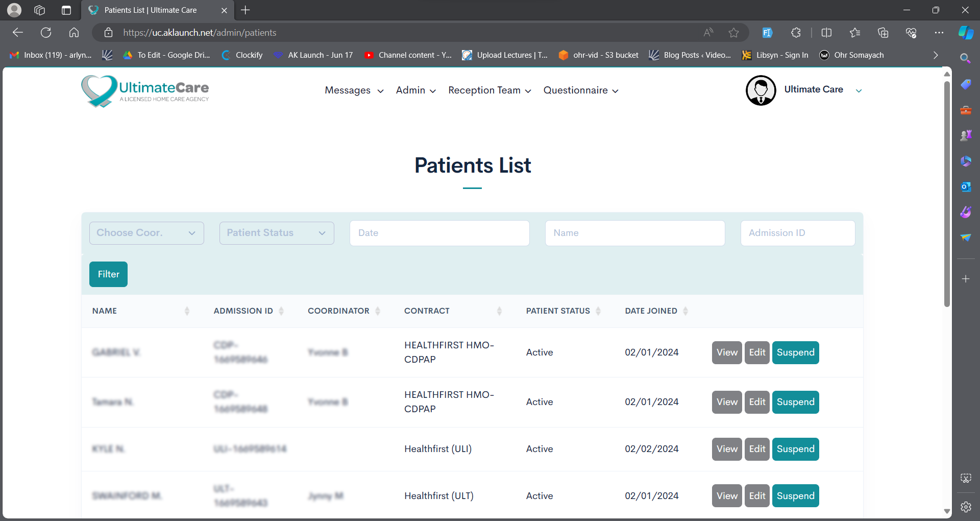Click the browser back arrow
980x521 pixels.
[18, 33]
